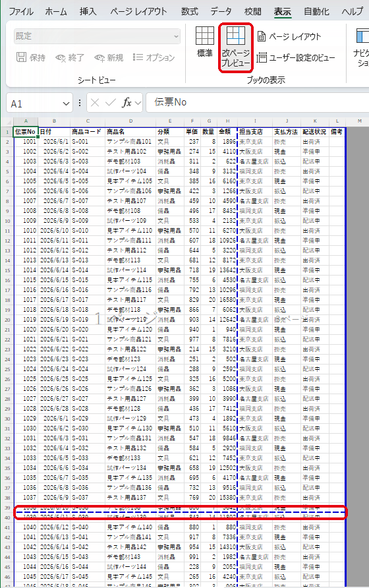369x588 pixels.
Task: Open the 挿入 tab
Action: click(88, 12)
